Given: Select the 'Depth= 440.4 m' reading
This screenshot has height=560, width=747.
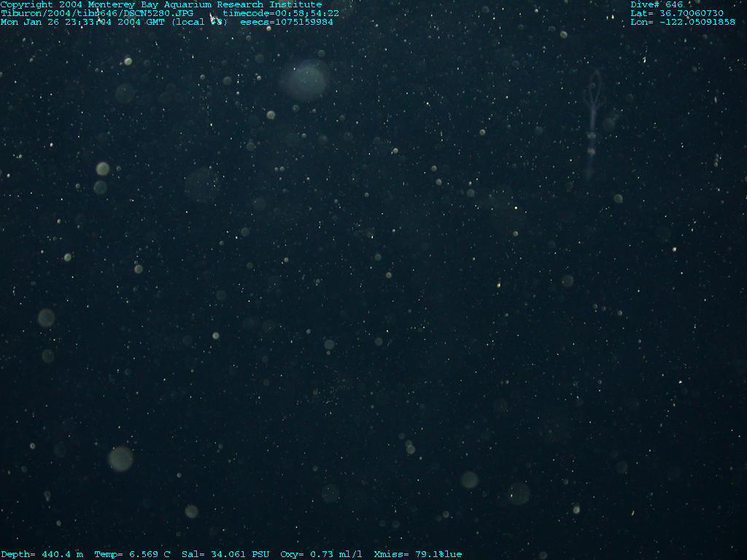Looking at the screenshot, I should [42, 554].
